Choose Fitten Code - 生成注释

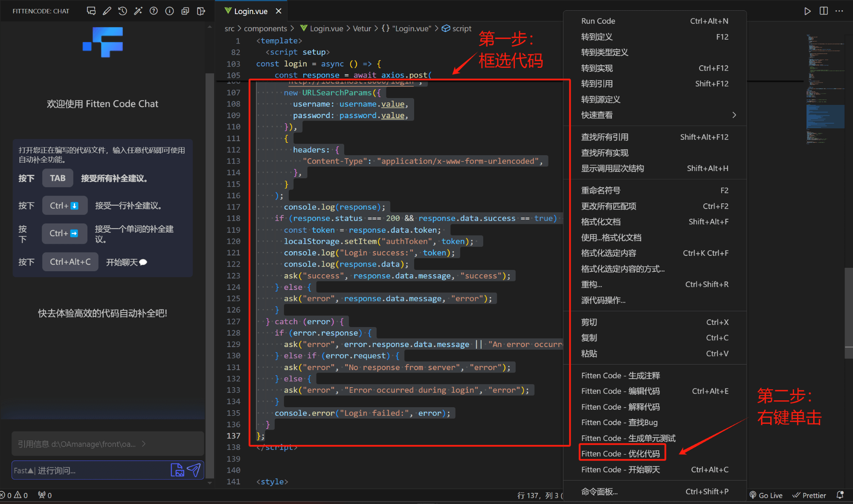pos(655,376)
